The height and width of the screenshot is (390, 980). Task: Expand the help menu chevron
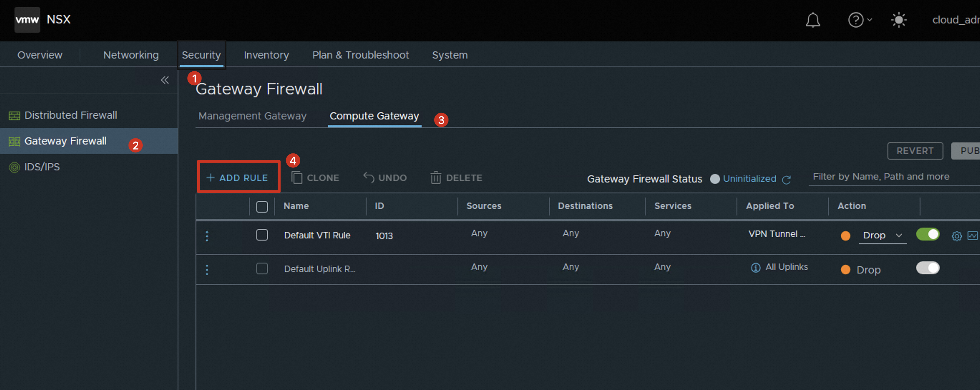click(x=870, y=20)
